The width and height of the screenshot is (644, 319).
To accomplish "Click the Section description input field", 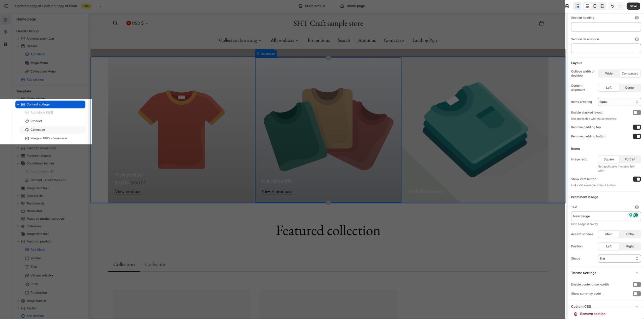I will [605, 48].
